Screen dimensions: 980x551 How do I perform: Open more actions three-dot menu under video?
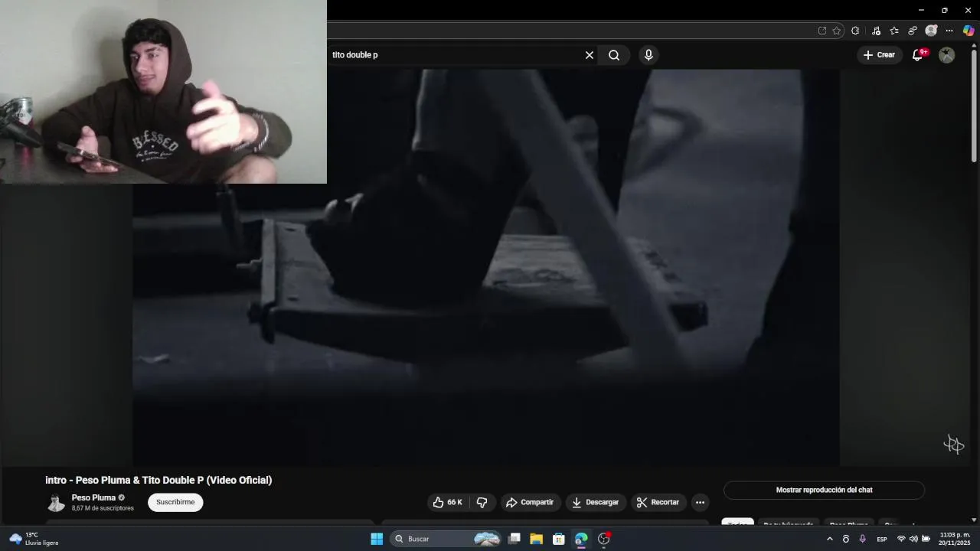(x=700, y=502)
